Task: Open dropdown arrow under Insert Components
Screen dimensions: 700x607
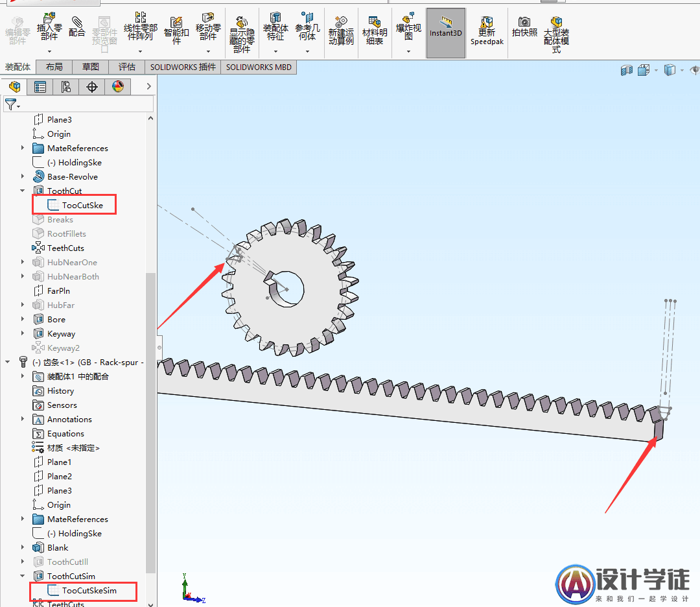Action: pos(49,51)
